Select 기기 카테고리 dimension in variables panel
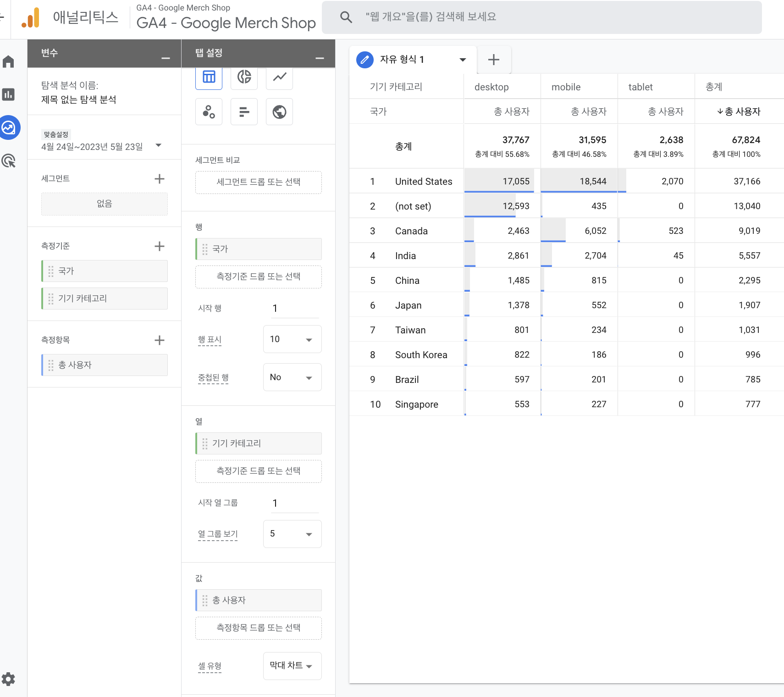Viewport: 784px width, 697px height. click(x=105, y=299)
